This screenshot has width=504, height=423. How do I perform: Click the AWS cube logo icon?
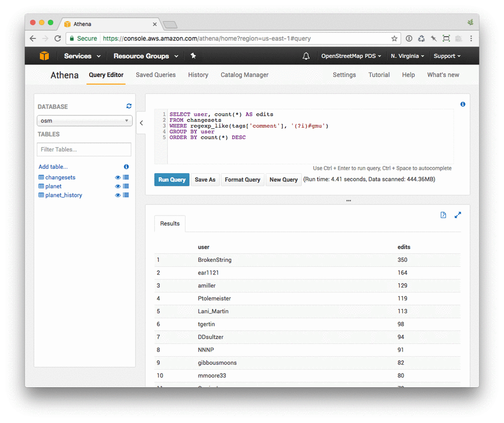(44, 56)
